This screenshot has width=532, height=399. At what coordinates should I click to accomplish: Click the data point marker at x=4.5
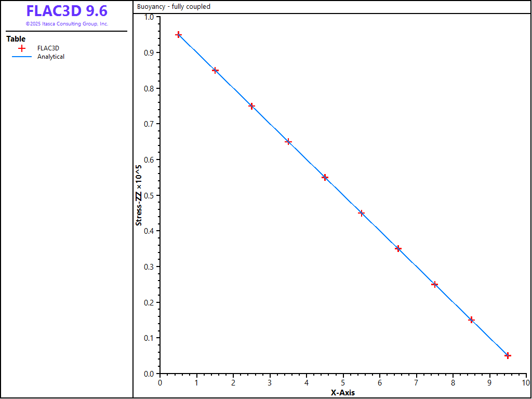click(325, 177)
